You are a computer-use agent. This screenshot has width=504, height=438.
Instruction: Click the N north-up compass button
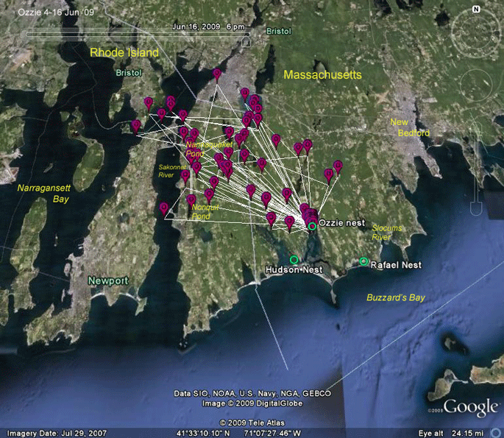pos(476,10)
